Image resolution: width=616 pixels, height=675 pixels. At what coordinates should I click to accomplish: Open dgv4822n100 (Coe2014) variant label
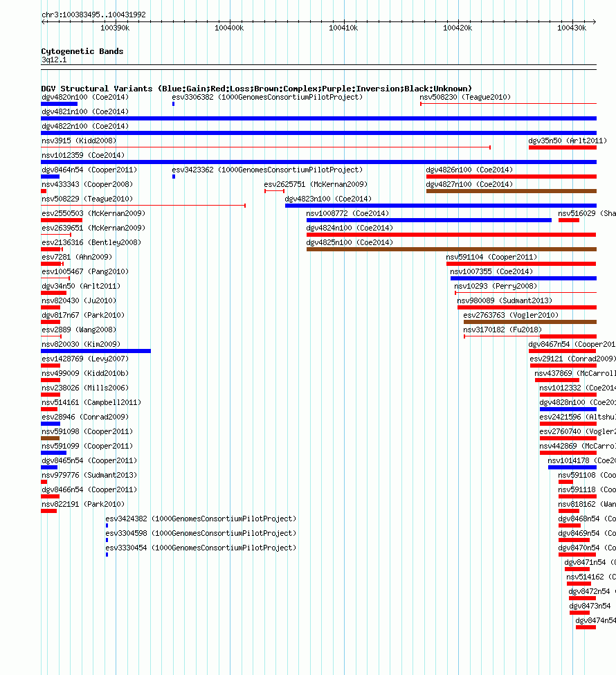tap(85, 126)
